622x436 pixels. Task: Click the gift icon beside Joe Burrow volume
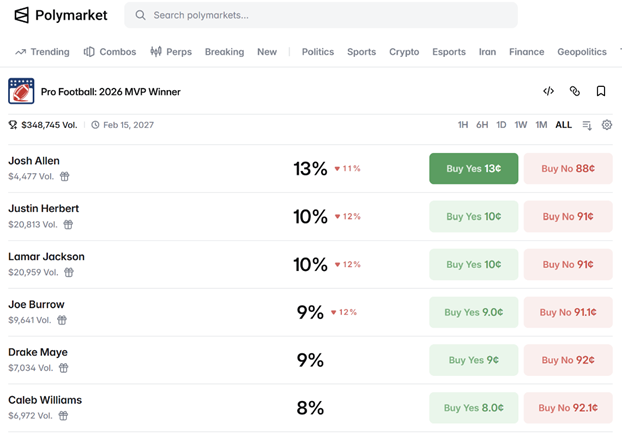tap(62, 320)
